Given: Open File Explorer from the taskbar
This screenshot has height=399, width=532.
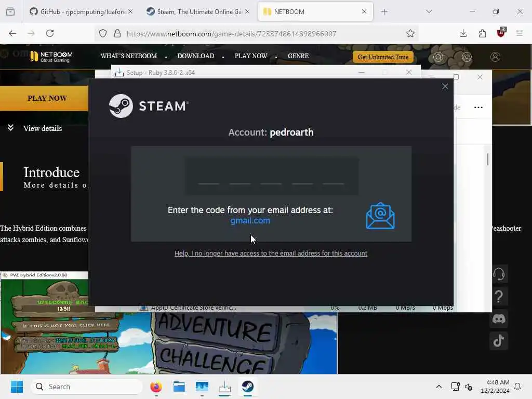Looking at the screenshot, I should pyautogui.click(x=179, y=387).
